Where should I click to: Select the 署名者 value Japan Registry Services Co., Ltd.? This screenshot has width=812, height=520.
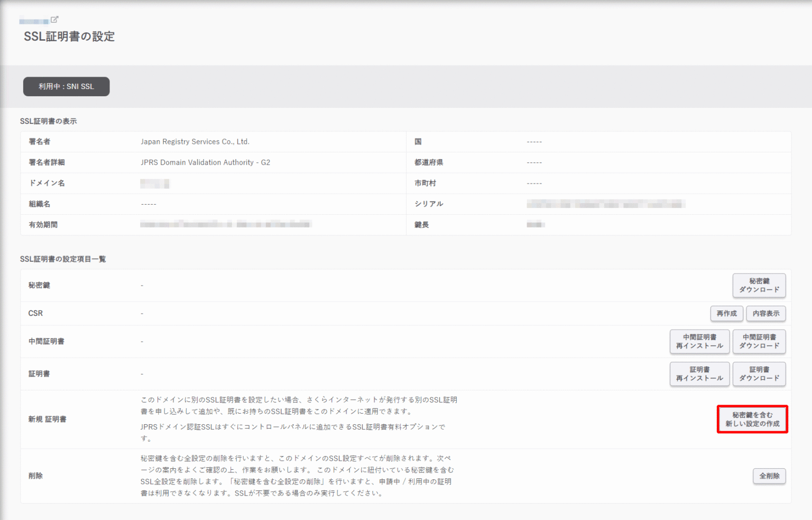coord(195,141)
